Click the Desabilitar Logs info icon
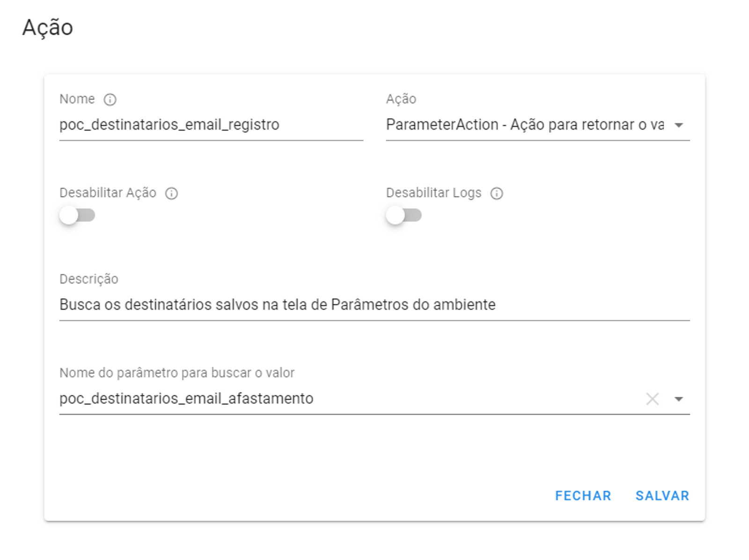 click(497, 193)
